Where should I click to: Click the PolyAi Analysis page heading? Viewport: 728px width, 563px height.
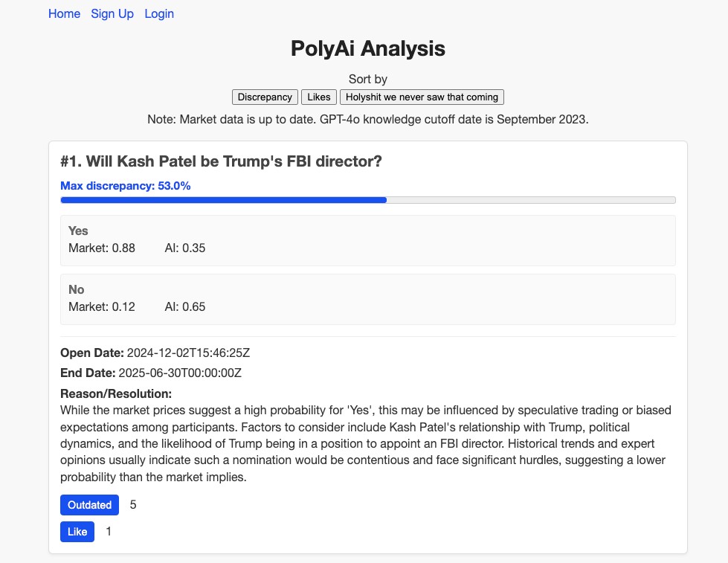pos(367,48)
